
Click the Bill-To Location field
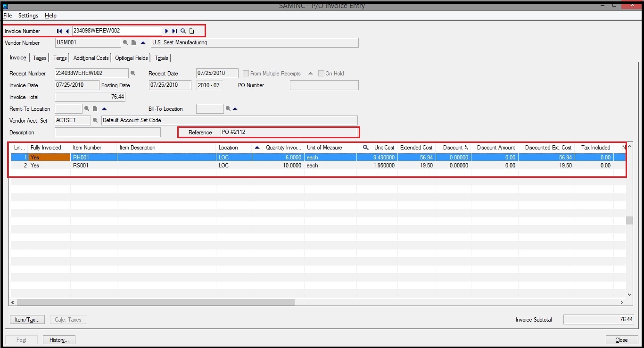[210, 109]
